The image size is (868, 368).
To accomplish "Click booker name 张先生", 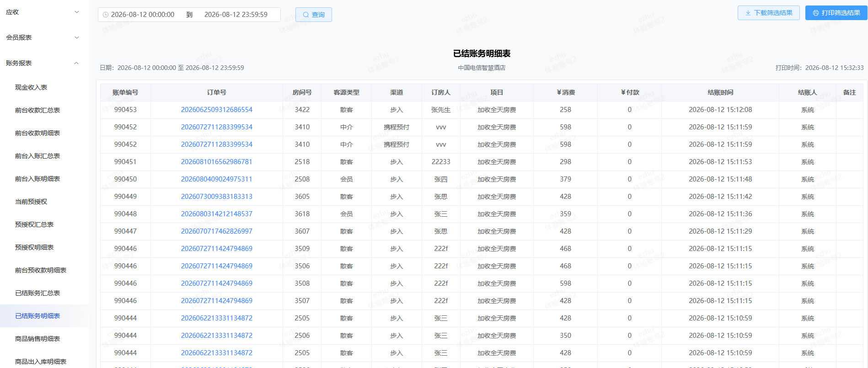I will coord(441,110).
